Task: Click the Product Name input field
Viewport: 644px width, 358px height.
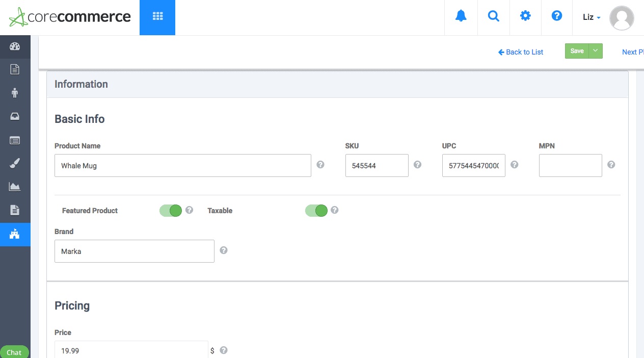Action: (x=183, y=166)
